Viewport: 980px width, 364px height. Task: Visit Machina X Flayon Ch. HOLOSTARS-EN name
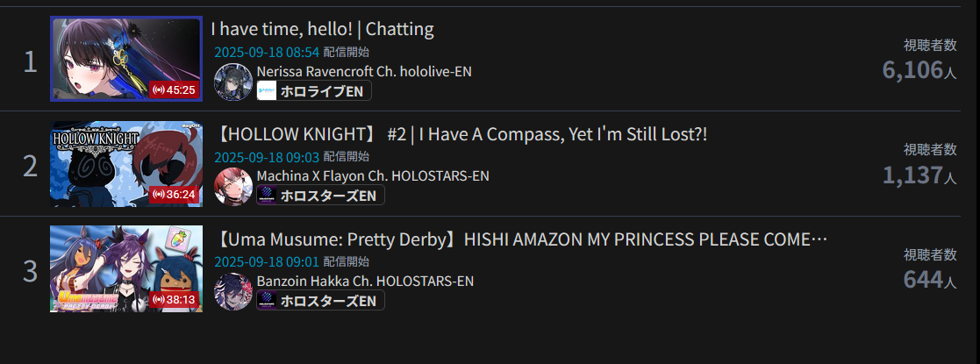[x=373, y=176]
